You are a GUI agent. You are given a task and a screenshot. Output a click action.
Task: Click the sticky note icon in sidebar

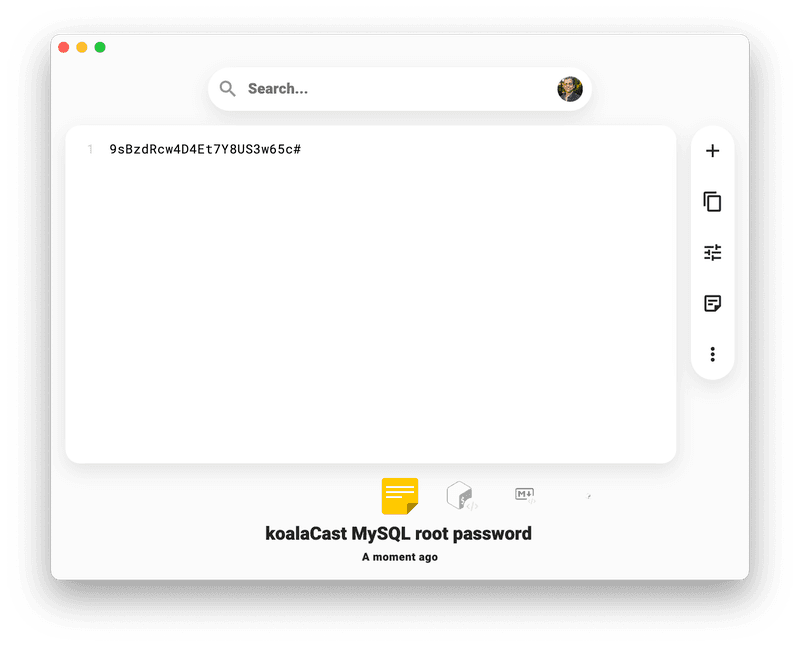tap(712, 303)
